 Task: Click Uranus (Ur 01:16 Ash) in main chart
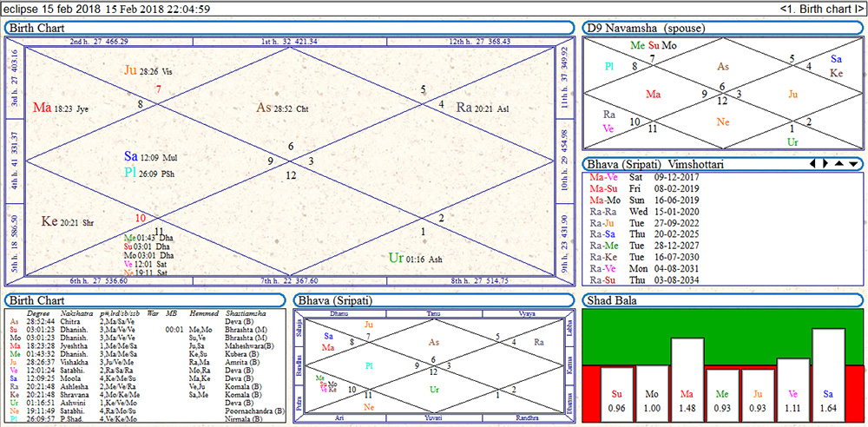[416, 258]
